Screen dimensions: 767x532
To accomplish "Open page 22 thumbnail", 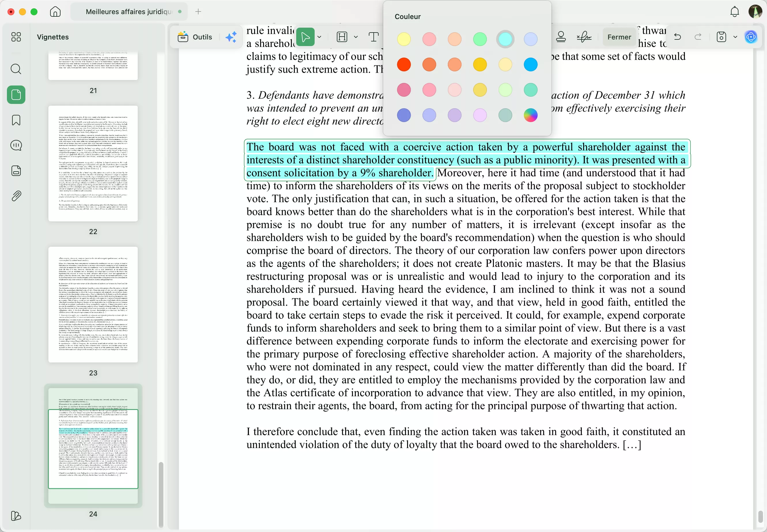I will click(93, 163).
